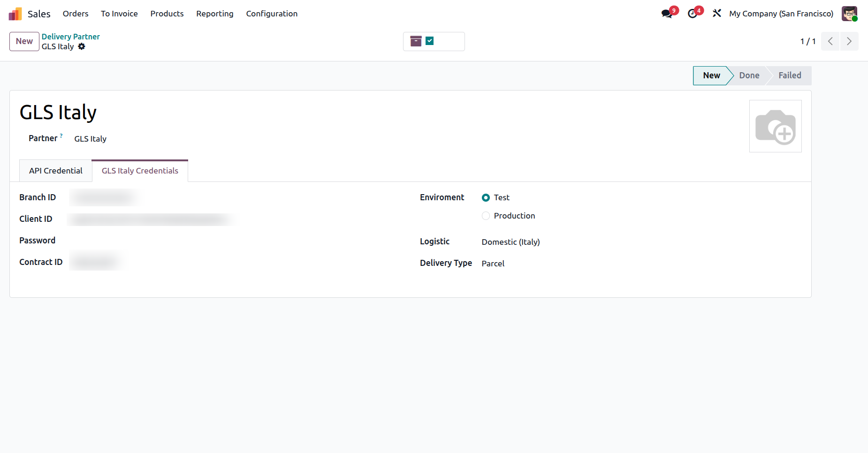
Task: Set status to Done stage
Action: tap(749, 75)
